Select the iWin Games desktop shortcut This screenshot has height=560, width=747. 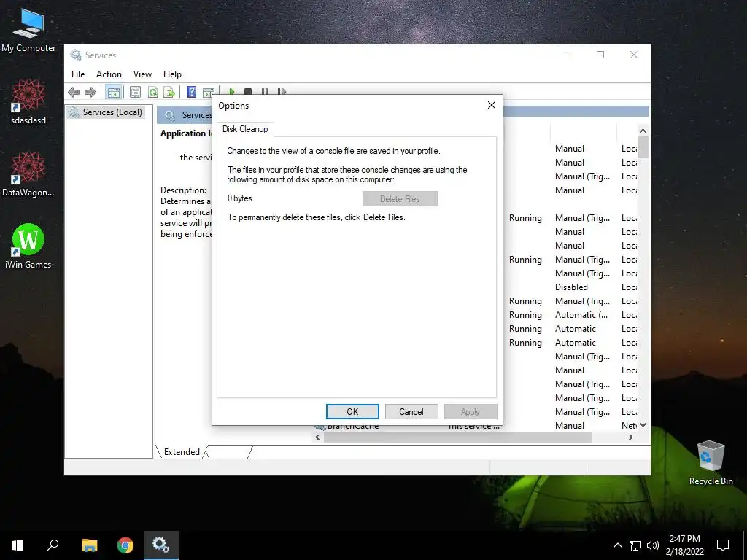[28, 246]
